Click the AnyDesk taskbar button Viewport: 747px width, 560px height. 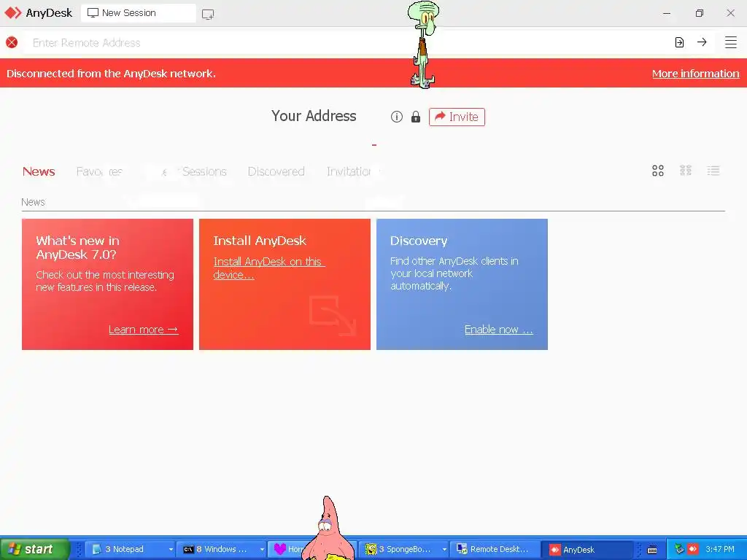tap(588, 550)
